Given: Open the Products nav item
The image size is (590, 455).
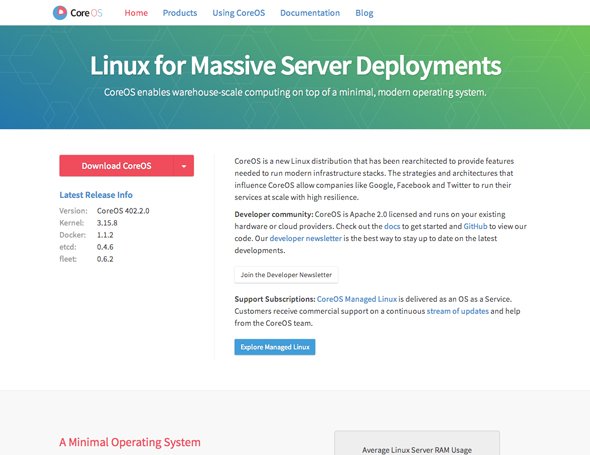Looking at the screenshot, I should pos(180,13).
